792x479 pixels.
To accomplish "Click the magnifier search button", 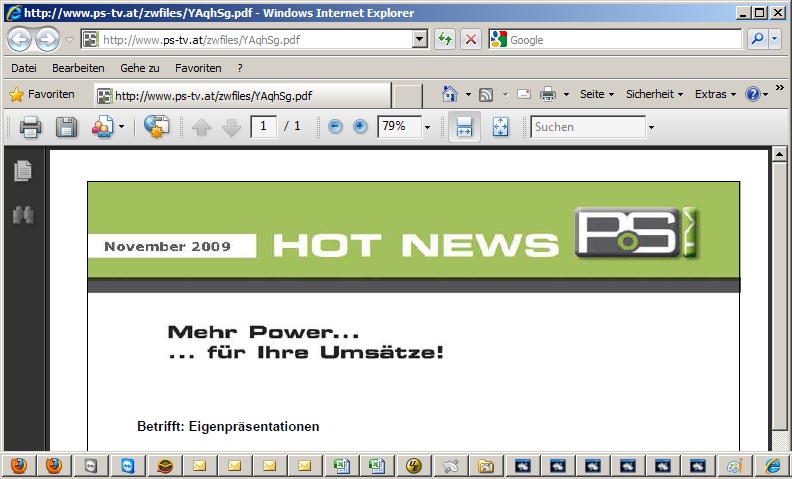I will pyautogui.click(x=757, y=39).
